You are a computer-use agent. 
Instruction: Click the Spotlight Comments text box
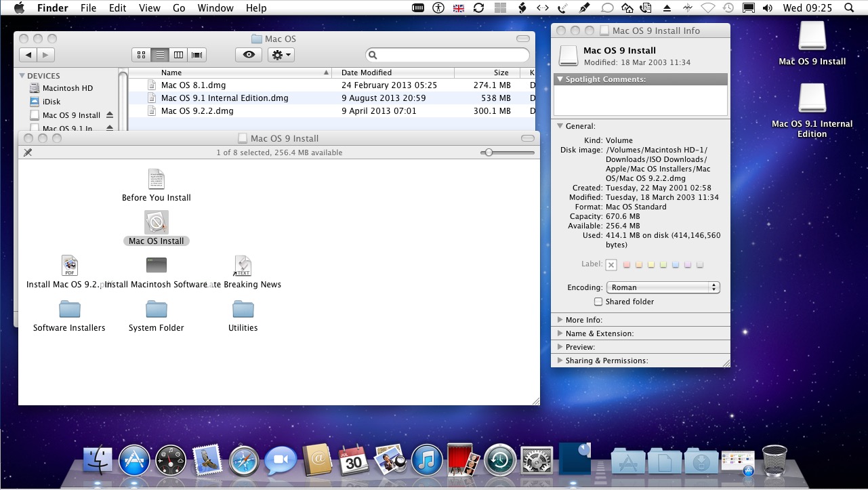tap(640, 100)
